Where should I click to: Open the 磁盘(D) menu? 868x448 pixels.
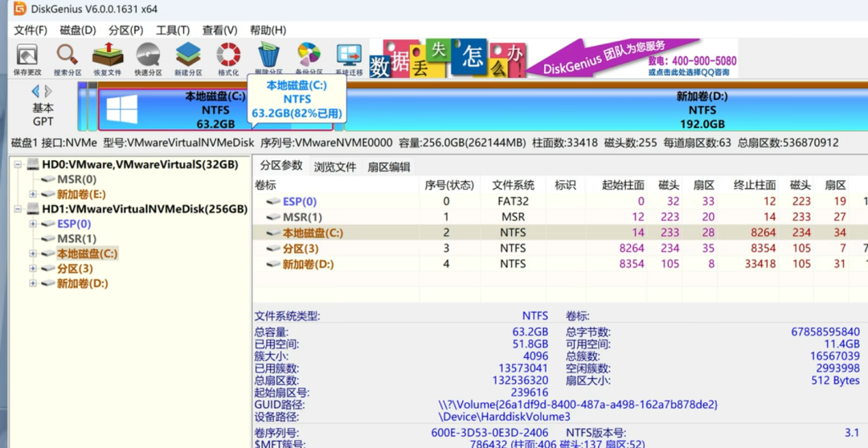[x=77, y=30]
